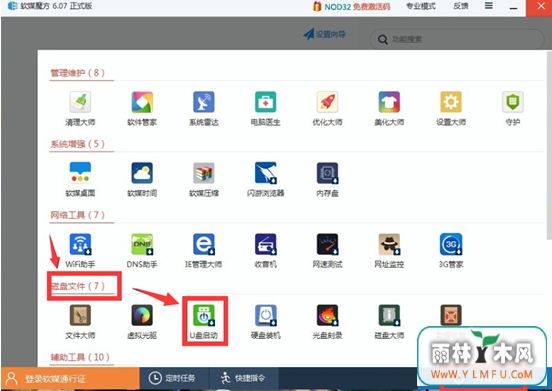Open NOD32 免费激活码 promotion link
Viewport: 552px width, 391px height.
(x=351, y=6)
